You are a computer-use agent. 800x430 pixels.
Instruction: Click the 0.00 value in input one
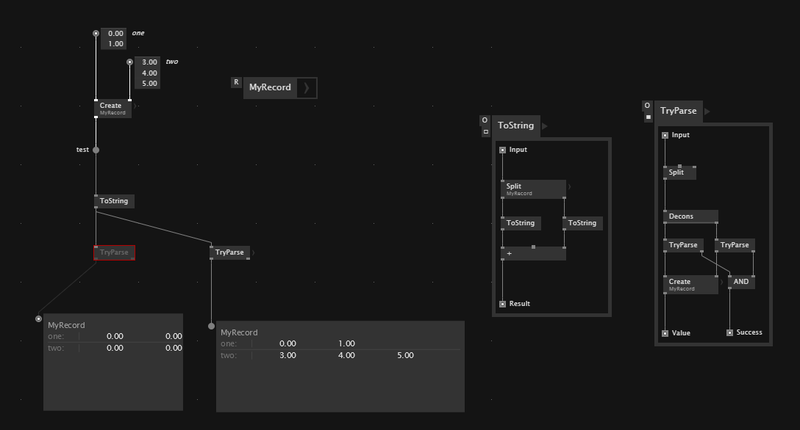tap(116, 33)
